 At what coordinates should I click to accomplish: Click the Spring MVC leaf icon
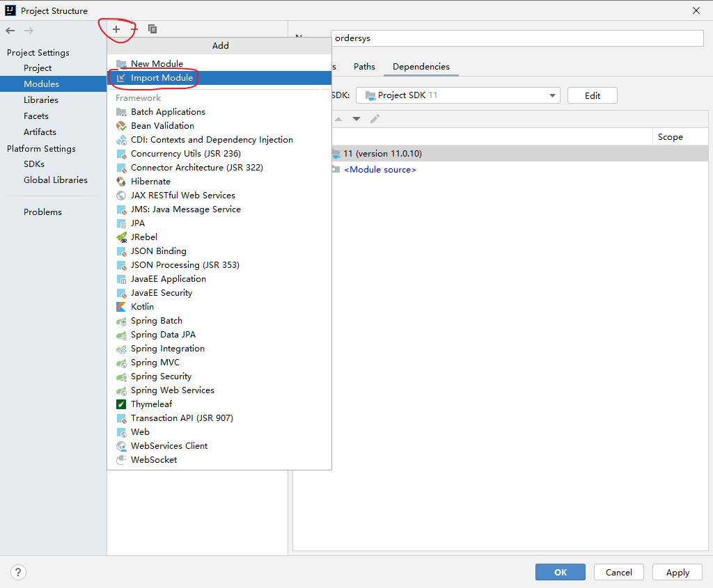click(121, 363)
